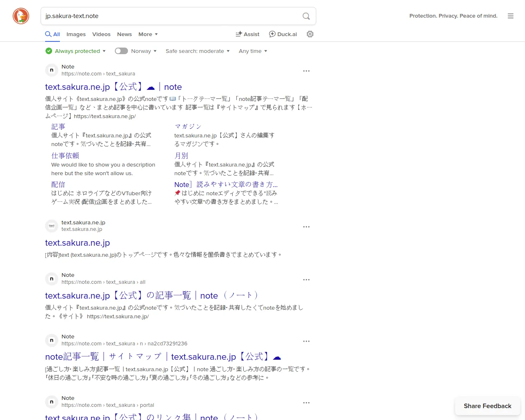Click URL ending in na2cd73291236
The height and width of the screenshot is (420, 525).
click(x=124, y=344)
